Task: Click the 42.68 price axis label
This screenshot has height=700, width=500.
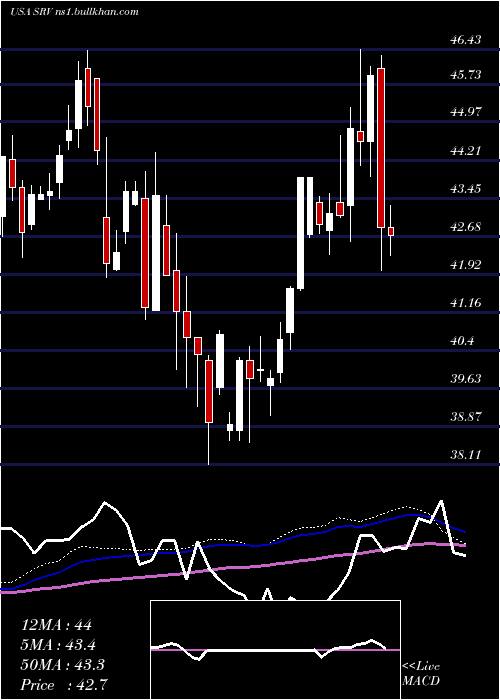Action: coord(466,227)
